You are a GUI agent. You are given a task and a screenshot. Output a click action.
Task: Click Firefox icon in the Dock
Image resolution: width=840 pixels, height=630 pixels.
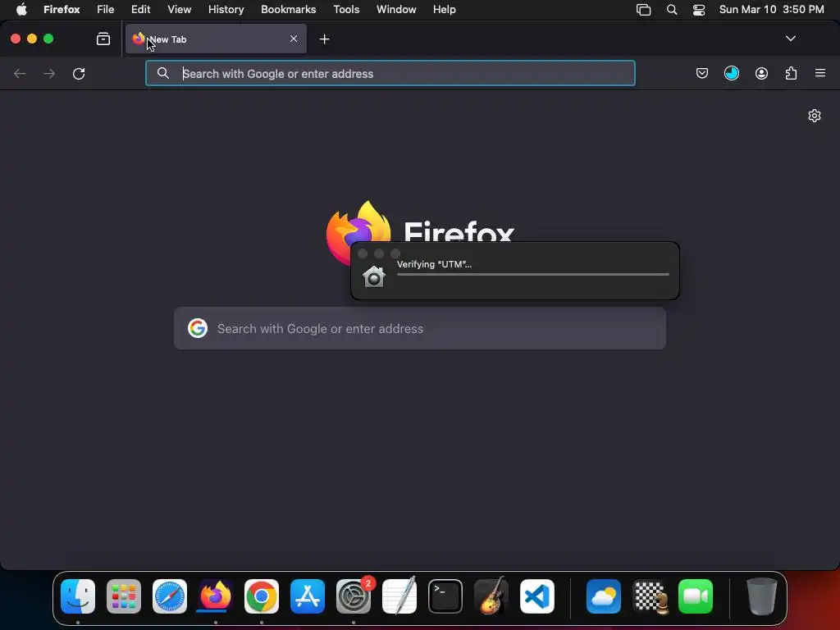click(216, 596)
